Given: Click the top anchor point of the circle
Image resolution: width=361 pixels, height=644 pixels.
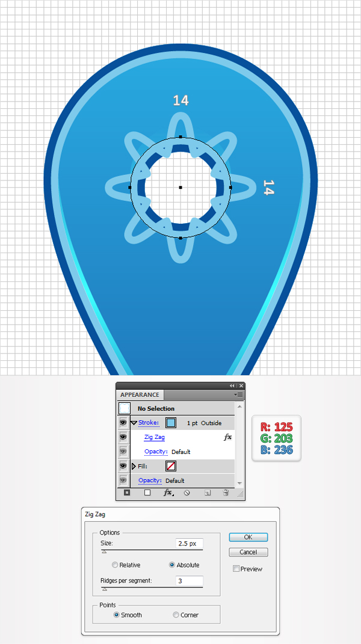Looking at the screenshot, I should click(180, 136).
